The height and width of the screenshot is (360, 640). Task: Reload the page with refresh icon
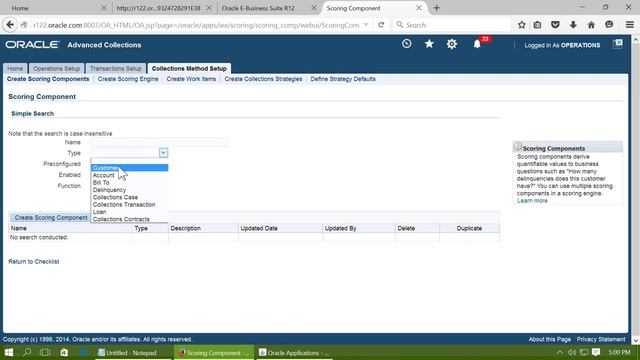381,25
